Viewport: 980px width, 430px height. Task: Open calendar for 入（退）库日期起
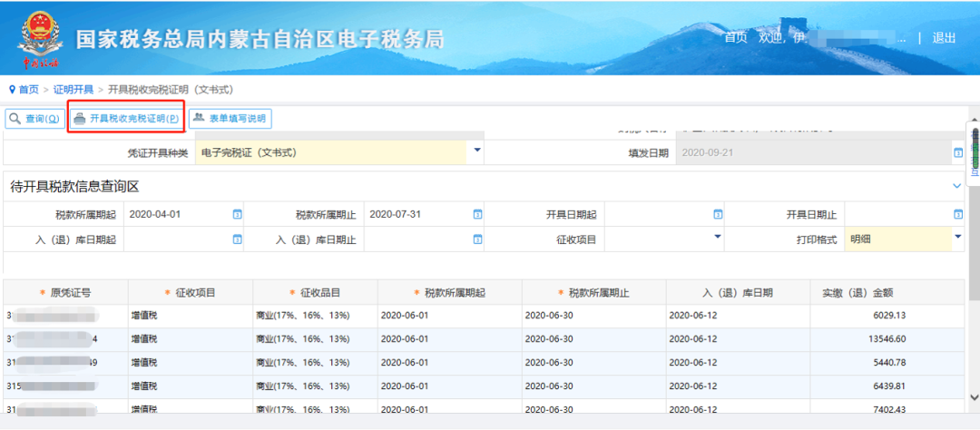(x=237, y=239)
